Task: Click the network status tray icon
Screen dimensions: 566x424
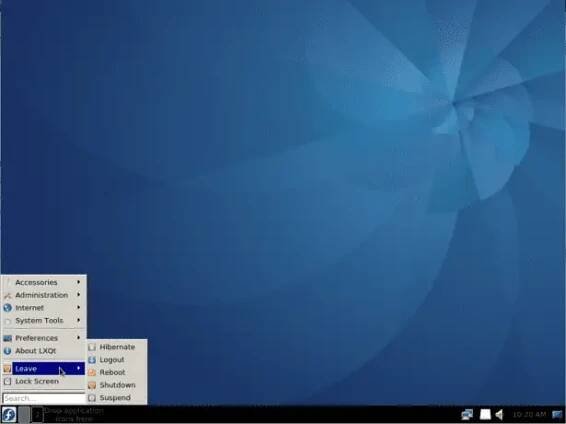Action: tap(467, 415)
